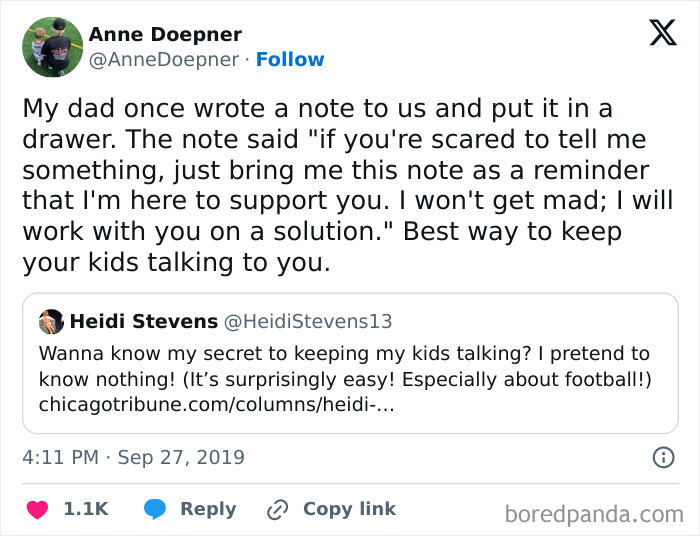Click the 4:11 PM Sep 27, 2019 timestamp

(133, 458)
